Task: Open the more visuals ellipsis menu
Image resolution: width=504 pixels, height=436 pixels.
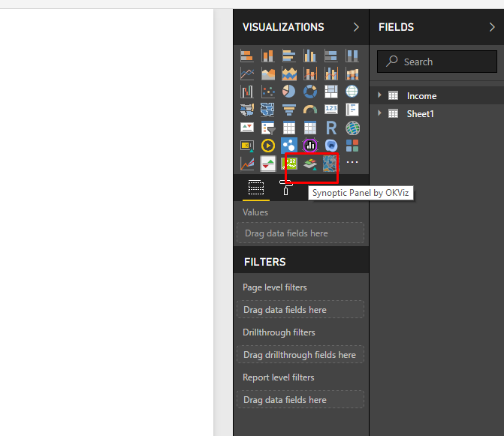Action: tap(352, 164)
